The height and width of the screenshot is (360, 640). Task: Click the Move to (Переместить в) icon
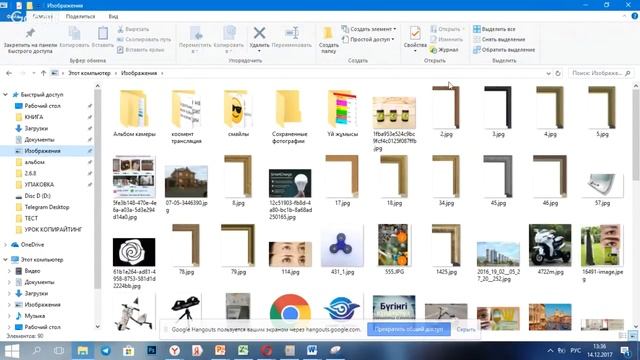click(196, 33)
